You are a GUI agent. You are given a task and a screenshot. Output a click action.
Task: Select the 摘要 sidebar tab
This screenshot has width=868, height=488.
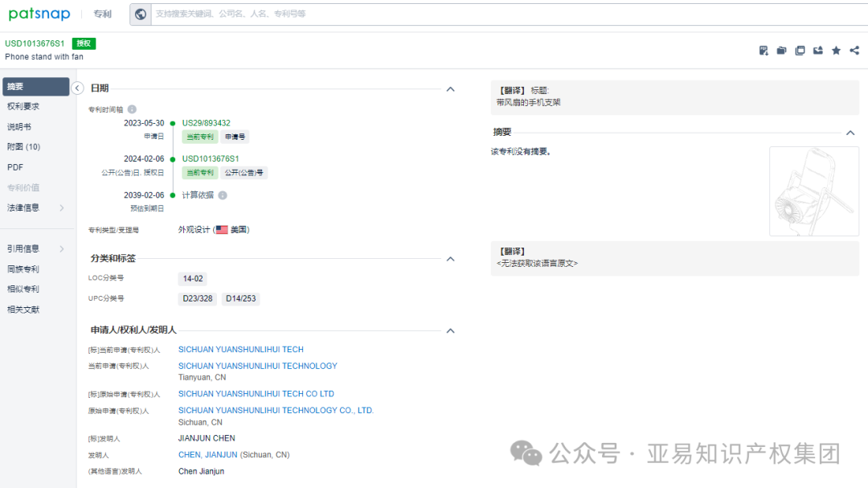36,86
